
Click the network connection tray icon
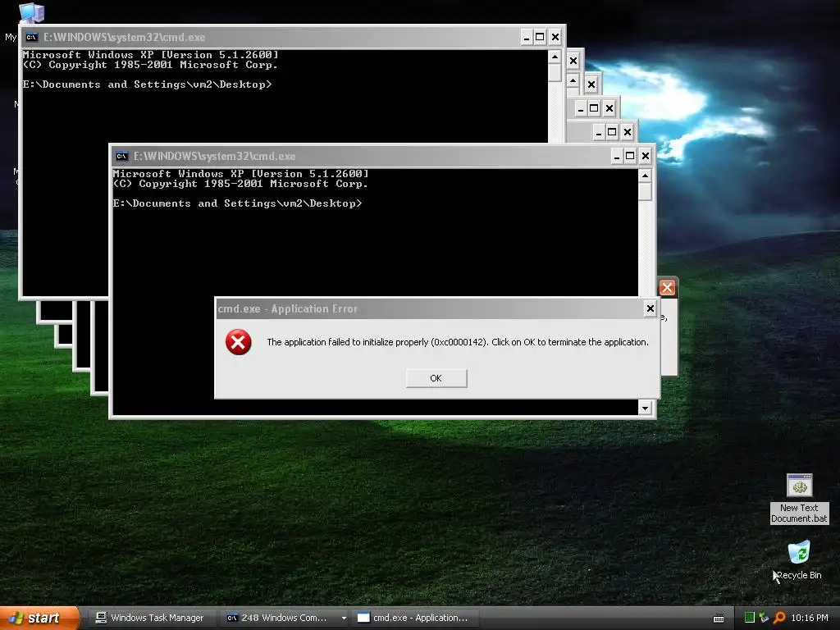click(764, 618)
